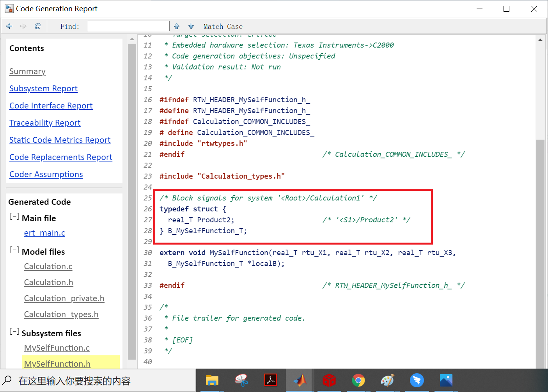Open the highlighted MySelfFunction.h file
The height and width of the screenshot is (392, 548).
coord(57,364)
